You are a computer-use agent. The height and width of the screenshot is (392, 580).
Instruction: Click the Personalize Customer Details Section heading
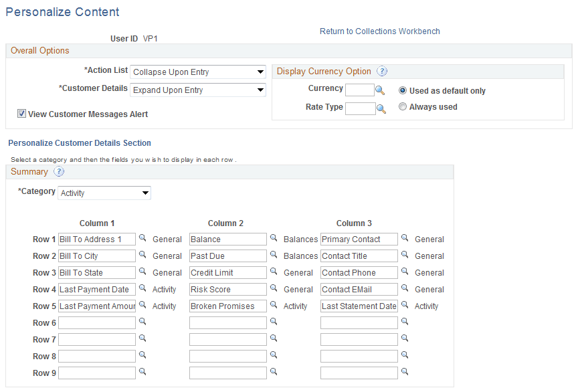pos(80,143)
